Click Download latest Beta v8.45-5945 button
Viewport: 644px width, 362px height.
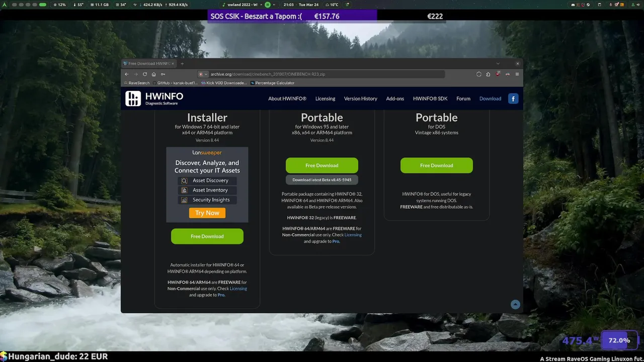point(322,179)
